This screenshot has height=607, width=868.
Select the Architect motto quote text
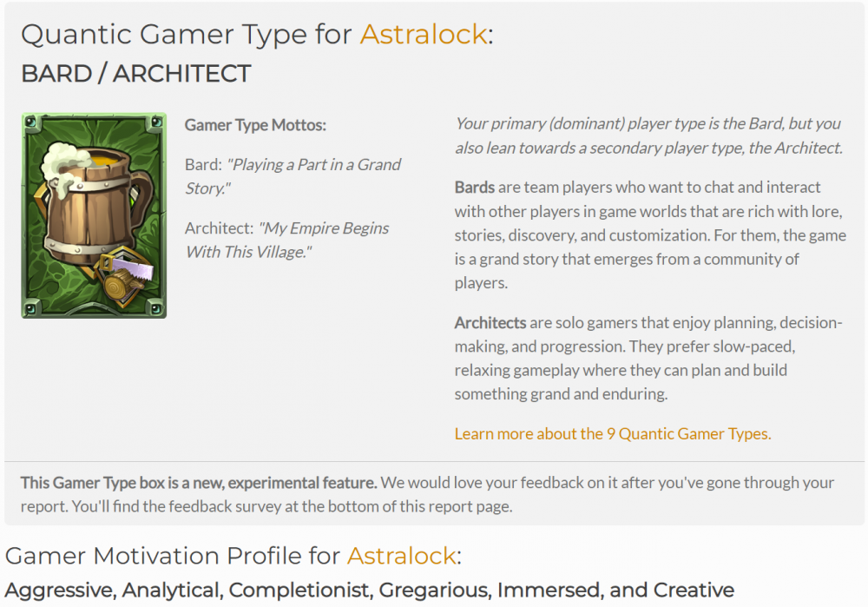click(x=323, y=228)
